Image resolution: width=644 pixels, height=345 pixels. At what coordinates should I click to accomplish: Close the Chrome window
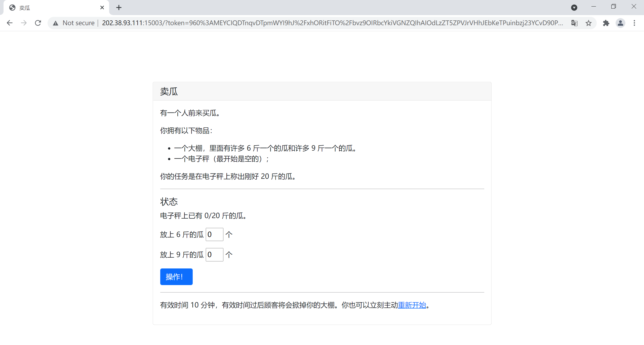633,7
